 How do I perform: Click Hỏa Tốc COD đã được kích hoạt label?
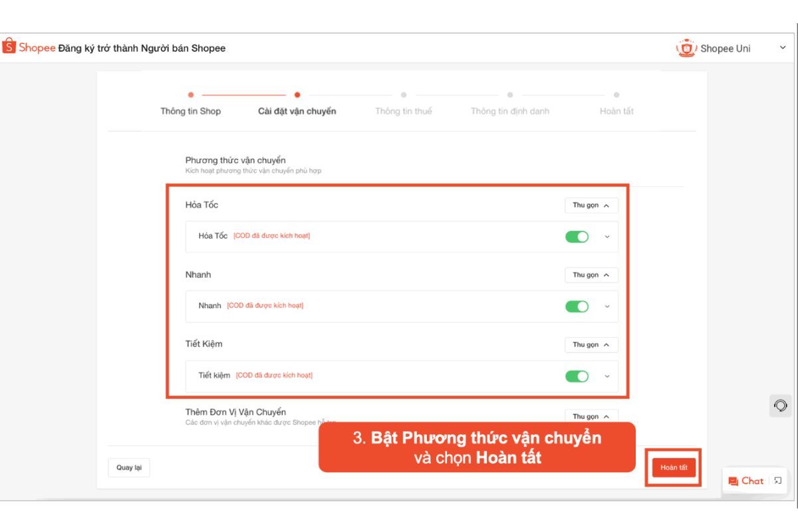(271, 236)
